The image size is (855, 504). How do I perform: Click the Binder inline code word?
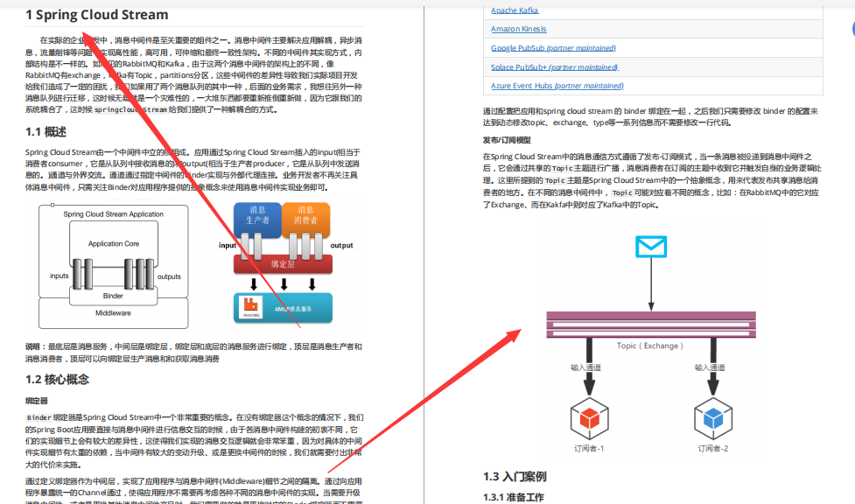point(39,418)
